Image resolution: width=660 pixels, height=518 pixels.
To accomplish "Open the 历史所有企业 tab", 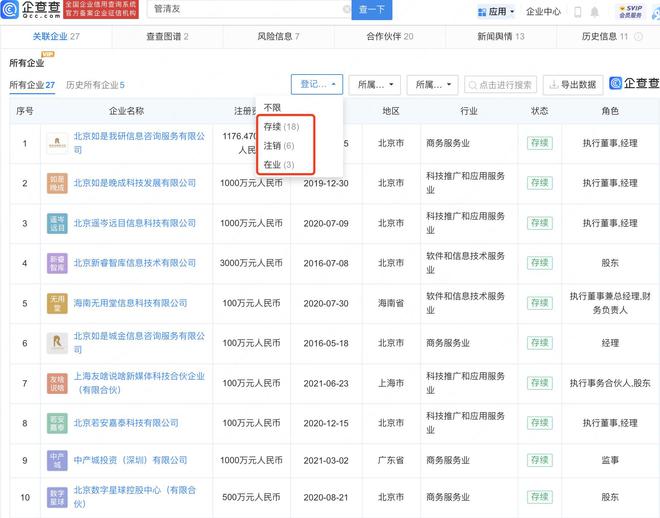I will [x=94, y=86].
